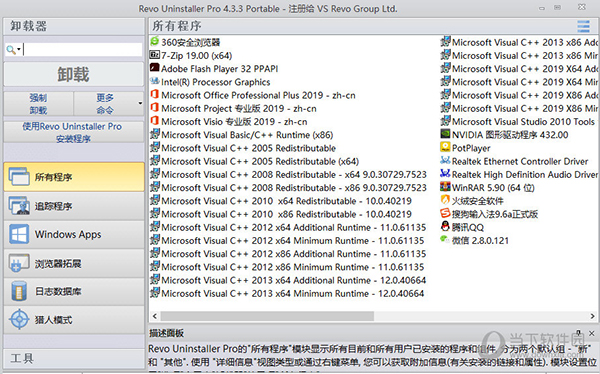Click the magnifier search icon
Screen dimensions: 600x374
tap(11, 49)
